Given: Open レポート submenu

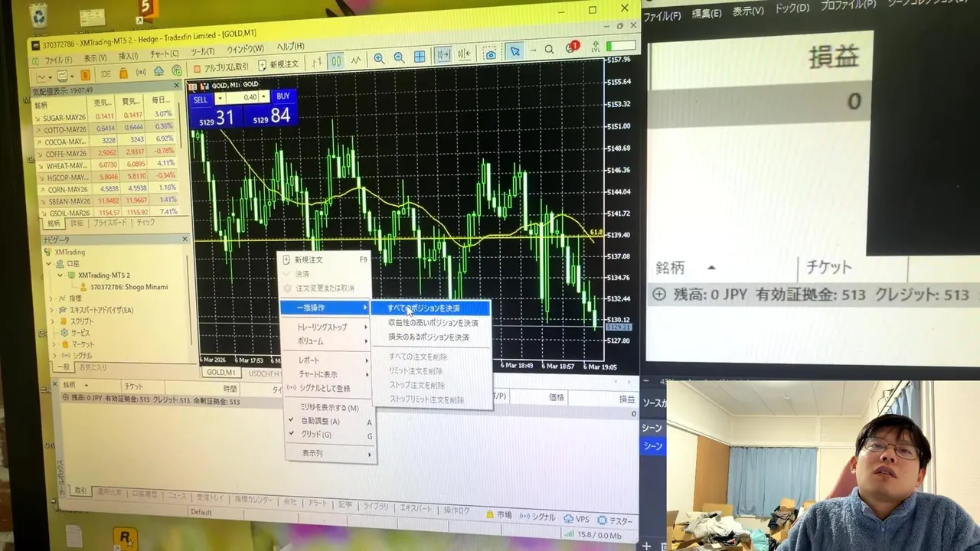Looking at the screenshot, I should pos(328,360).
